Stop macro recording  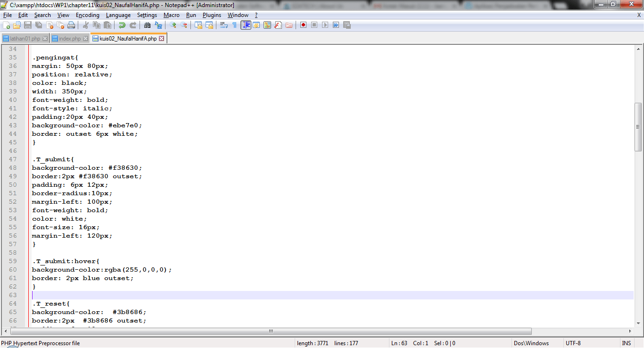point(314,25)
